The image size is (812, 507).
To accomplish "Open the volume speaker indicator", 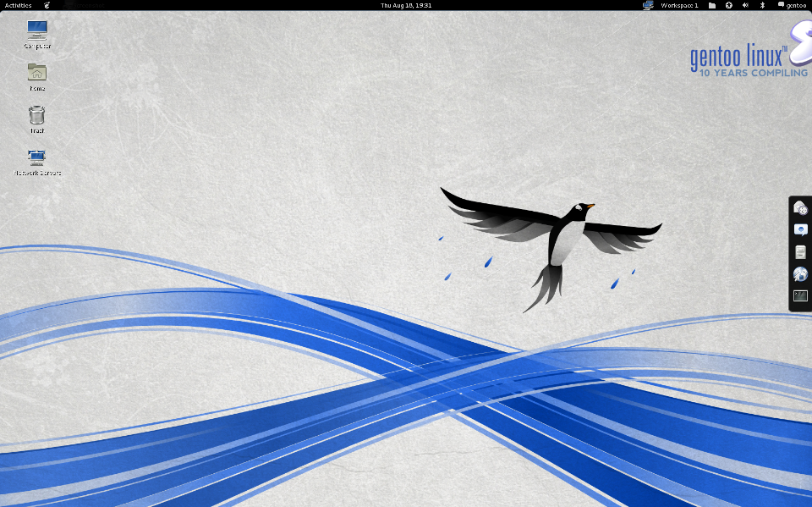I will click(745, 5).
